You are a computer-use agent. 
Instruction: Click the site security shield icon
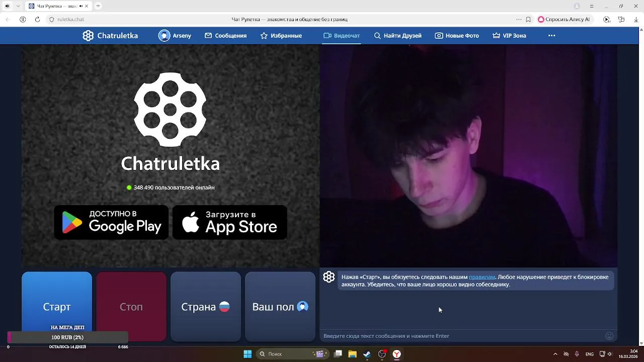coord(51,20)
